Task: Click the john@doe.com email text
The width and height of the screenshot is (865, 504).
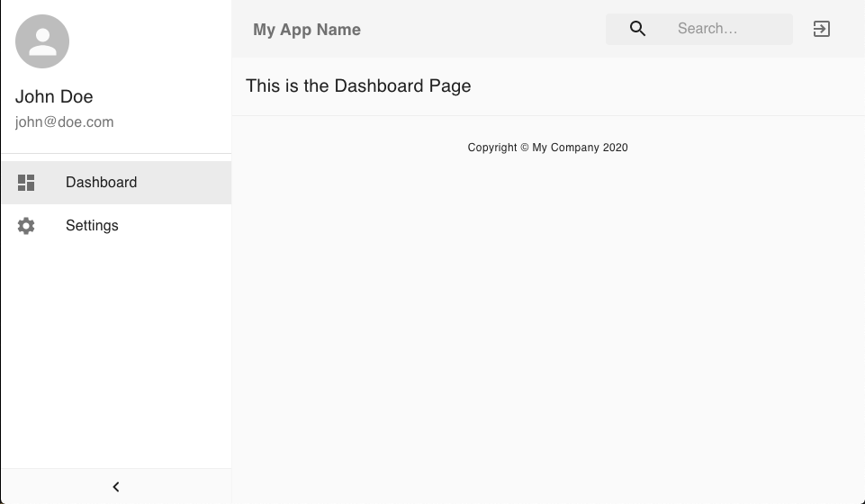Action: pyautogui.click(x=65, y=121)
